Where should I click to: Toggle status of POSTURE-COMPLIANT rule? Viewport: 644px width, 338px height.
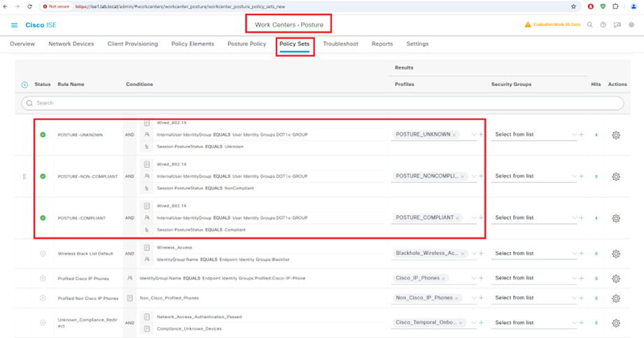pos(43,218)
